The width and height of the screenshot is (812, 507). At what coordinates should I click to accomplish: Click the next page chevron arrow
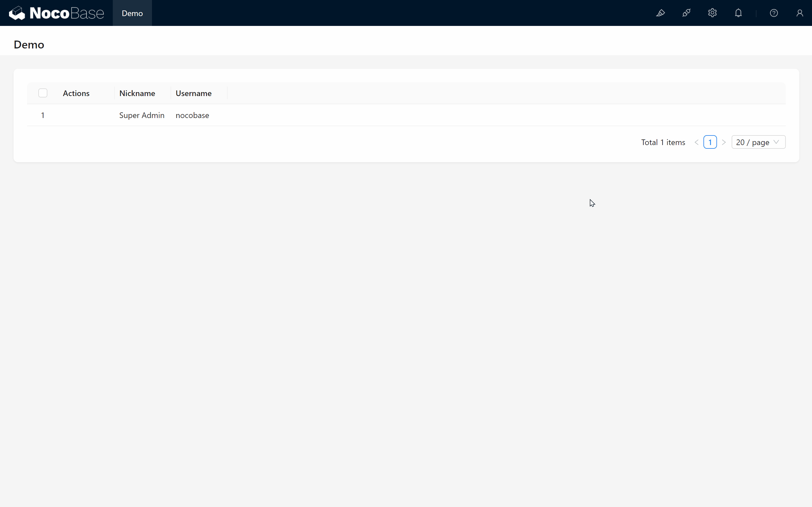(724, 142)
